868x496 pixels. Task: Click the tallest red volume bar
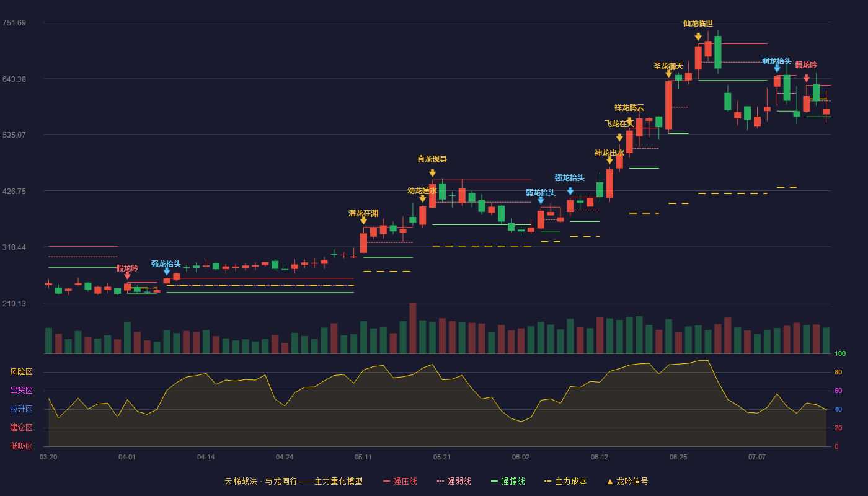coord(412,328)
